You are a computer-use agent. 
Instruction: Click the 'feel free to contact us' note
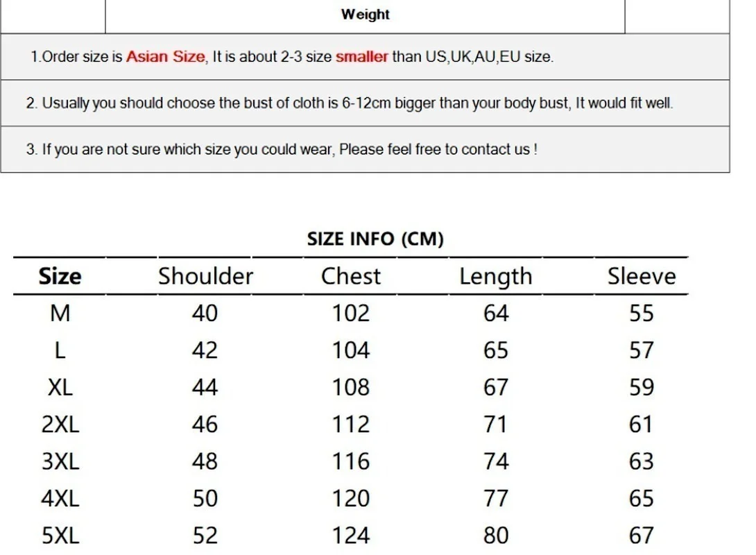tap(282, 149)
